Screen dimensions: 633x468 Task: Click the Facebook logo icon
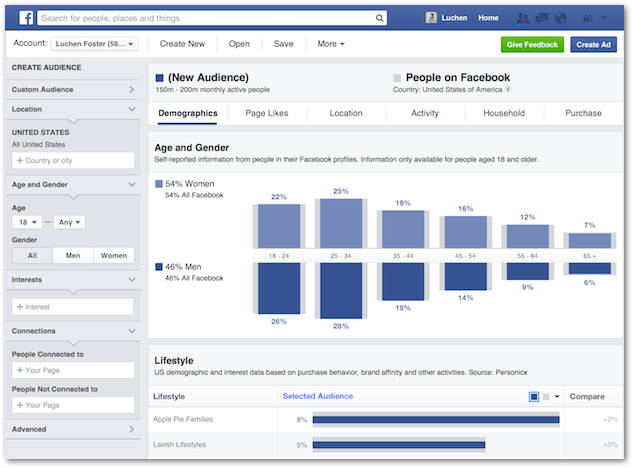point(26,18)
